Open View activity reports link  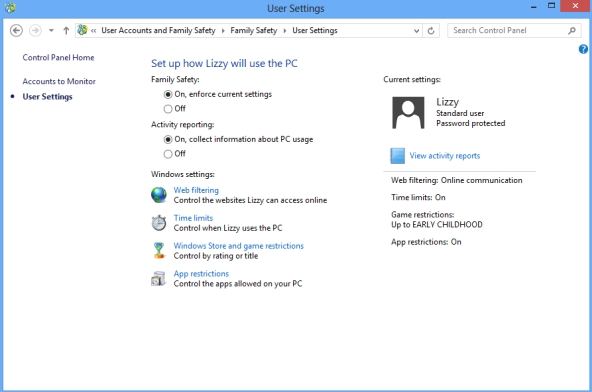click(x=445, y=156)
